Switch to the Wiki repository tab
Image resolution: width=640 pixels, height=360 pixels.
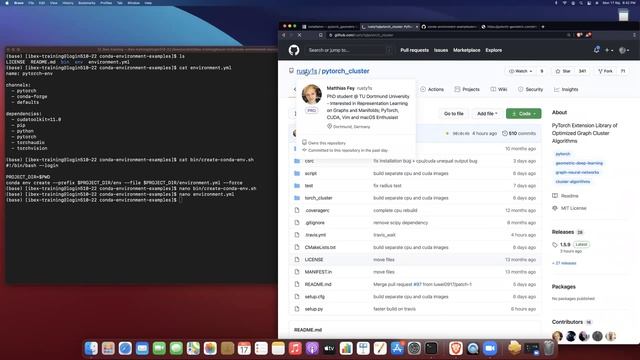tap(499, 89)
